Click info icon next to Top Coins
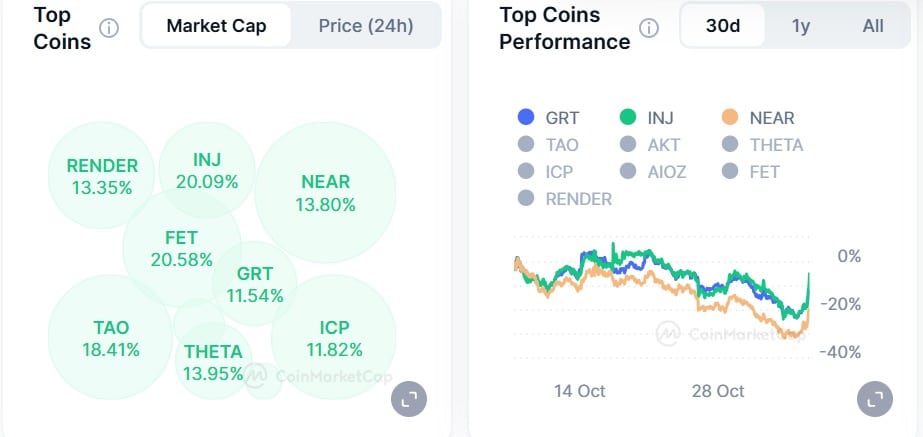The height and width of the screenshot is (437, 923). 109,28
